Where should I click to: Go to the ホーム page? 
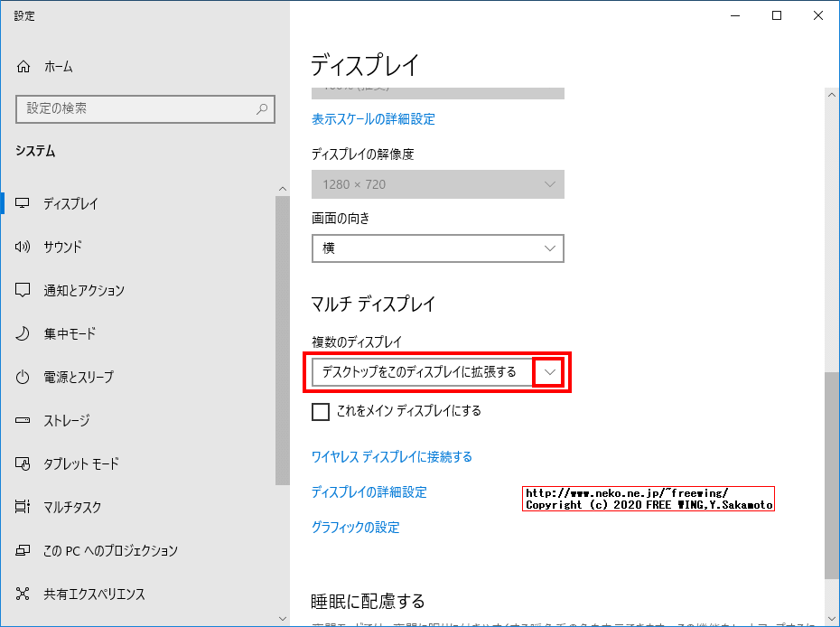tap(59, 66)
